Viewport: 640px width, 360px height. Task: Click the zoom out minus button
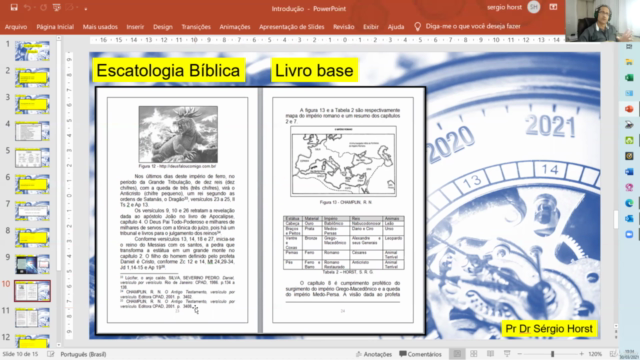click(x=520, y=354)
